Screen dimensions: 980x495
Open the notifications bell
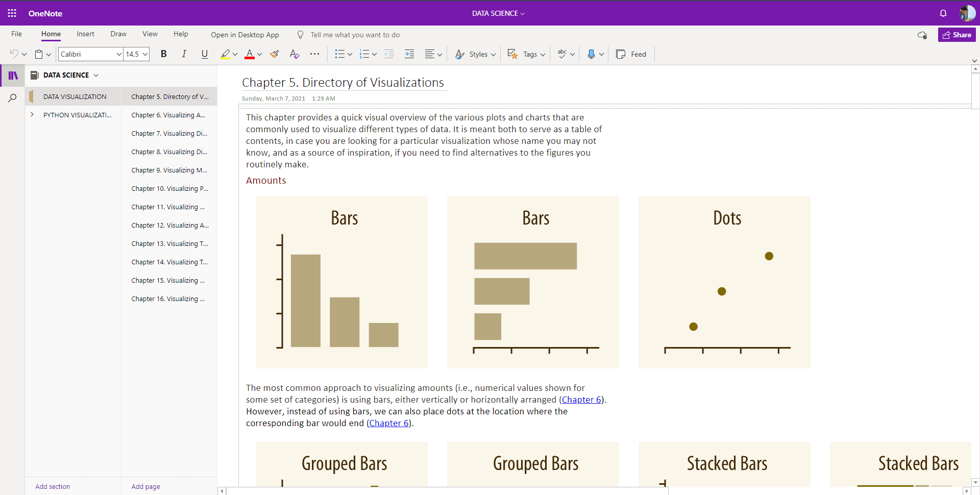943,13
